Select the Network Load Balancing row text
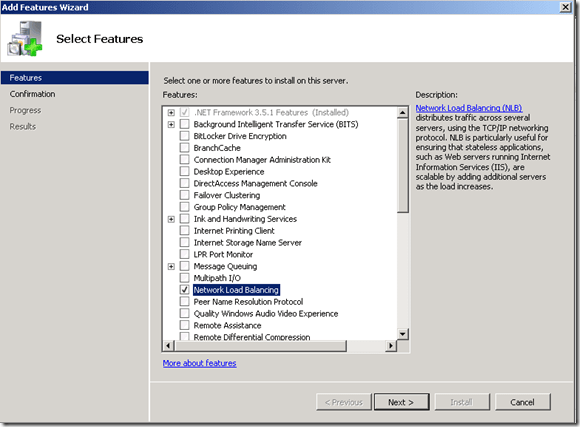The image size is (580, 427). click(x=236, y=290)
